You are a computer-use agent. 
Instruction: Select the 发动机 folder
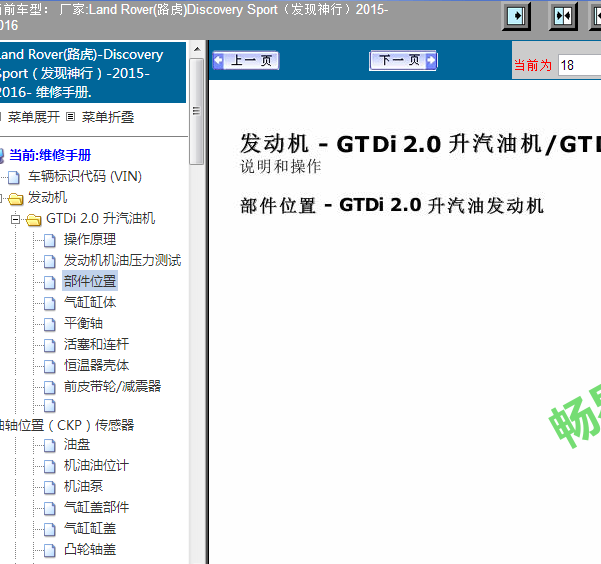point(48,197)
